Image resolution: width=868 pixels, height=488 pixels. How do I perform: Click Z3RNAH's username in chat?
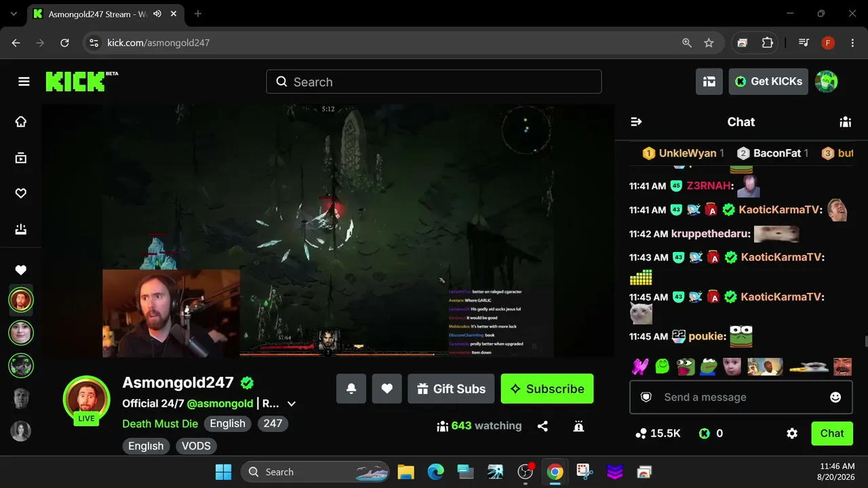(x=709, y=186)
